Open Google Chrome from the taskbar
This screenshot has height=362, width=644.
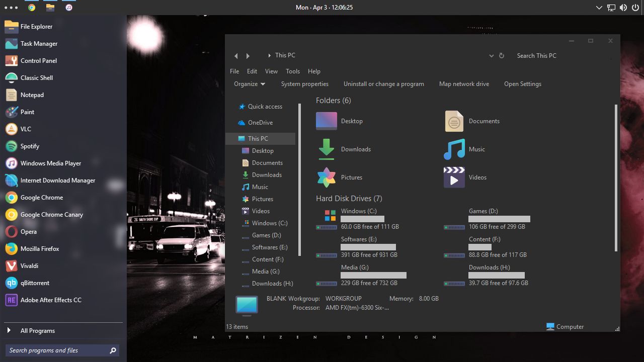click(32, 7)
